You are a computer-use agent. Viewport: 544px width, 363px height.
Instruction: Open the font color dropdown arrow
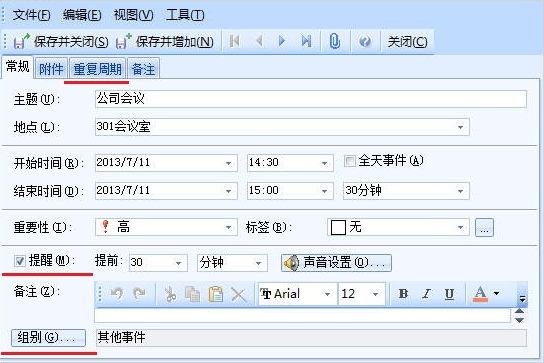click(x=496, y=294)
